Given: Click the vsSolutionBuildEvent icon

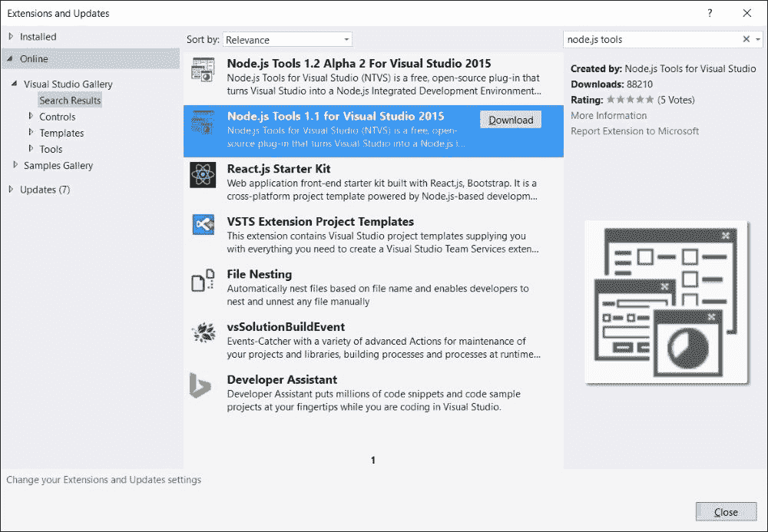Looking at the screenshot, I should [203, 333].
